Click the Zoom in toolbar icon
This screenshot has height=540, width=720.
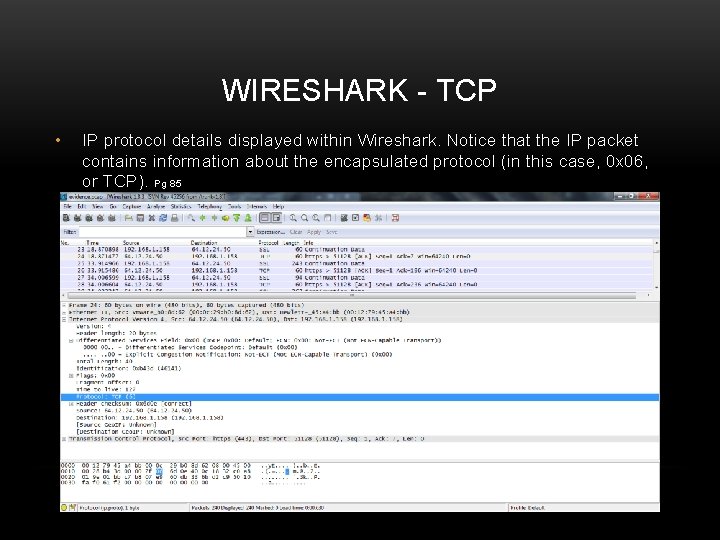click(x=293, y=218)
